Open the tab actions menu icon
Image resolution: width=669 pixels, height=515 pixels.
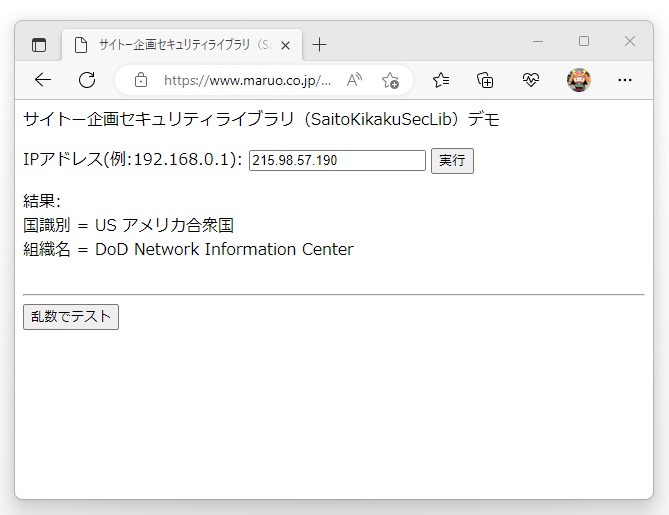click(x=39, y=45)
